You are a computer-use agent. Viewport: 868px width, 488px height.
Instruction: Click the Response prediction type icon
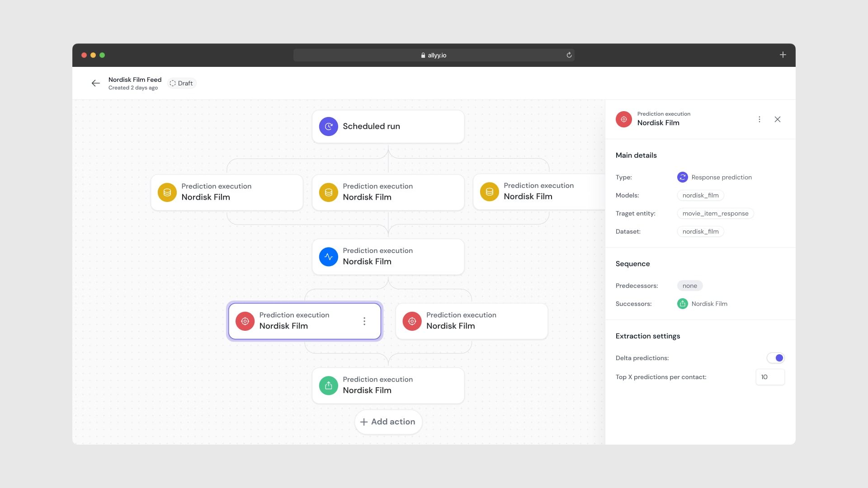point(681,177)
